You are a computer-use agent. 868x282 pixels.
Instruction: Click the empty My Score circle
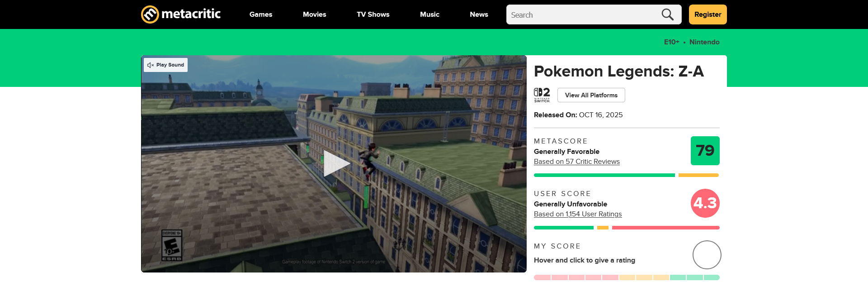tap(707, 255)
